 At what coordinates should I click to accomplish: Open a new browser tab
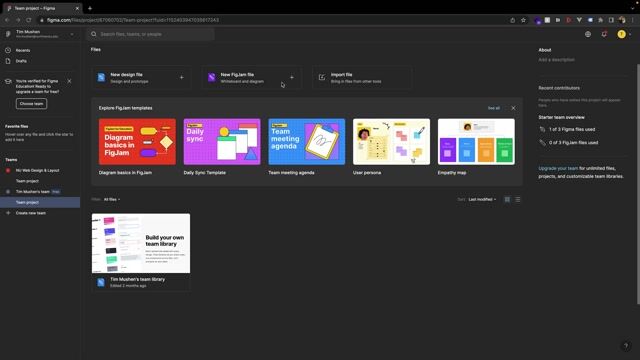click(90, 8)
